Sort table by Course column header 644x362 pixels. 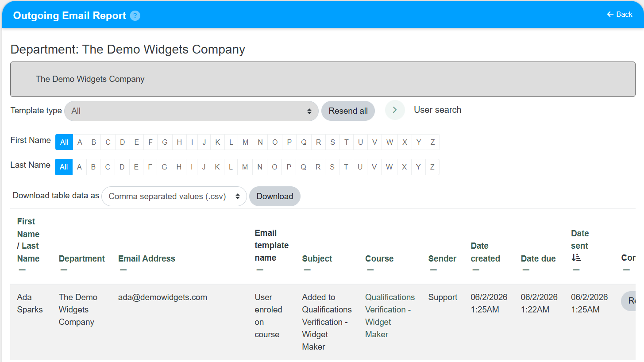(379, 258)
